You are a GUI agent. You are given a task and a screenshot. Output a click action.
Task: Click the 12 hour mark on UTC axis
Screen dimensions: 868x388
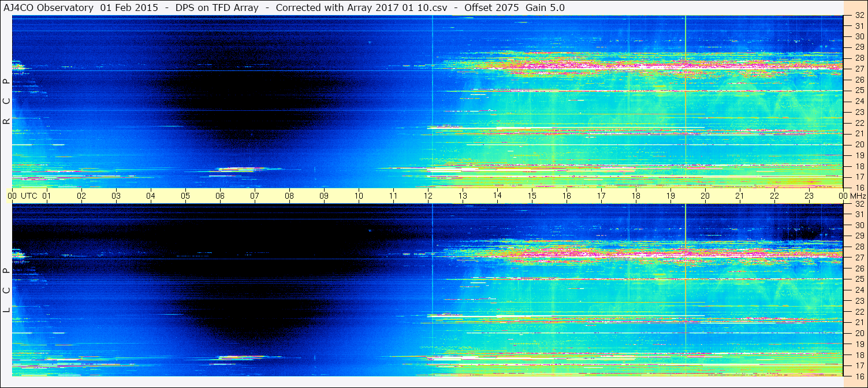pos(428,196)
